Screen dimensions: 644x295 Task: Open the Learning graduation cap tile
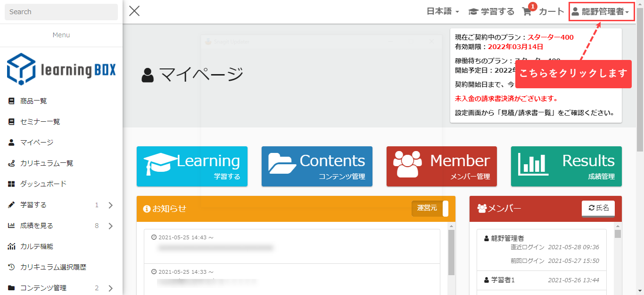click(x=192, y=166)
